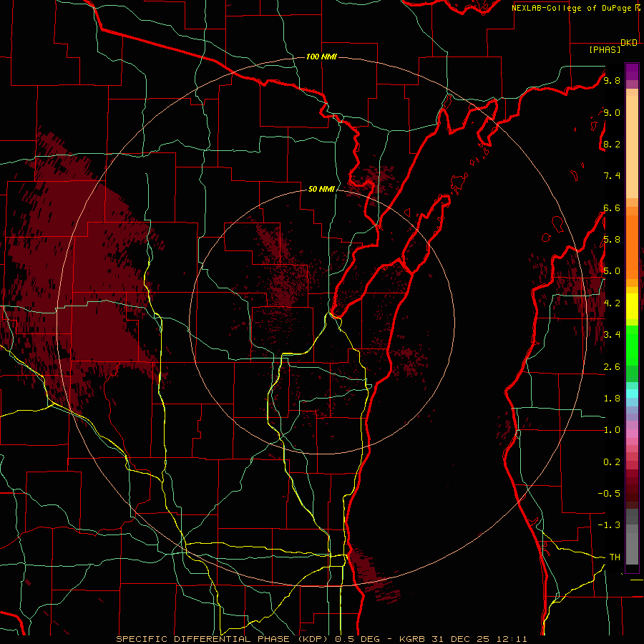Viewport: 644px width, 644px height.
Task: Click the DKD product label
Action: pyautogui.click(x=629, y=43)
